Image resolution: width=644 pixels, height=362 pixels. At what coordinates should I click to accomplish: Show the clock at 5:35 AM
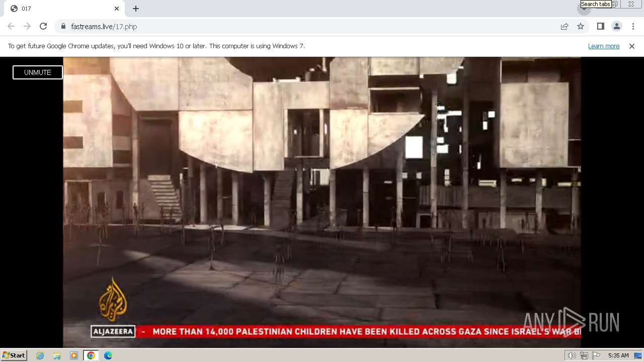pos(618,355)
